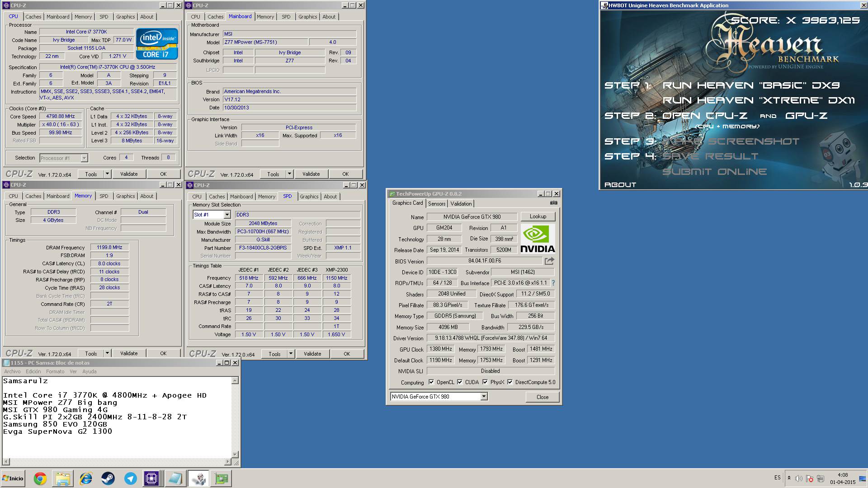Image resolution: width=868 pixels, height=488 pixels.
Task: Open the Caches tab in CPU-Z CPU window
Action: point(33,17)
